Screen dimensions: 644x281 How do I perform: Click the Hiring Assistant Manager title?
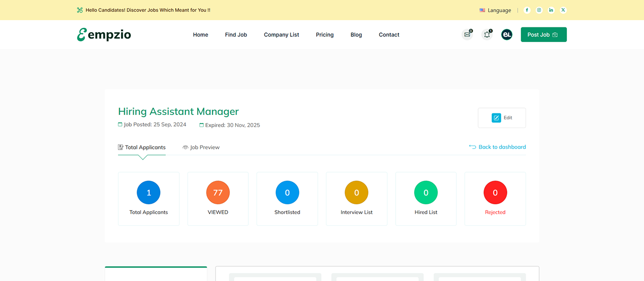[179, 111]
